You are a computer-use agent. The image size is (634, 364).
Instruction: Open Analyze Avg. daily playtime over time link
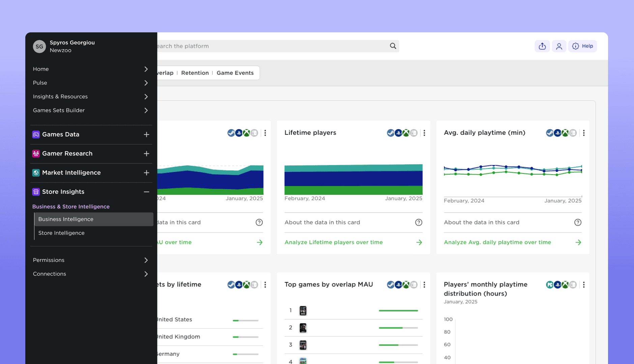coord(497,242)
